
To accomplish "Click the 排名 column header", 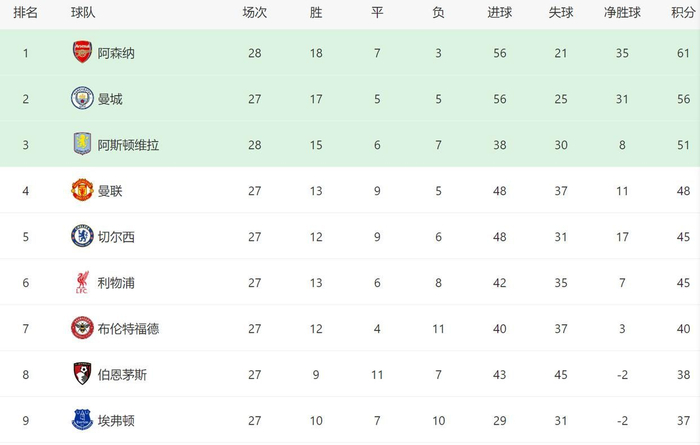I will (25, 13).
